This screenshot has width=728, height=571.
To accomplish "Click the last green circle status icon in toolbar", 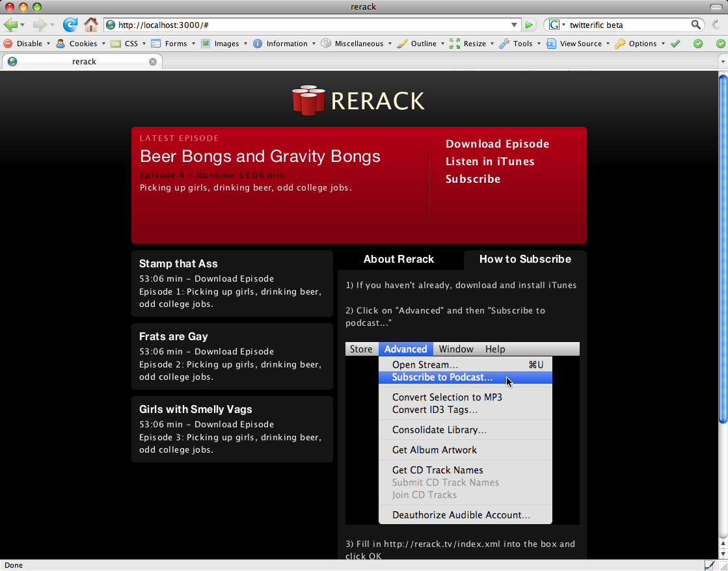I will click(x=721, y=44).
